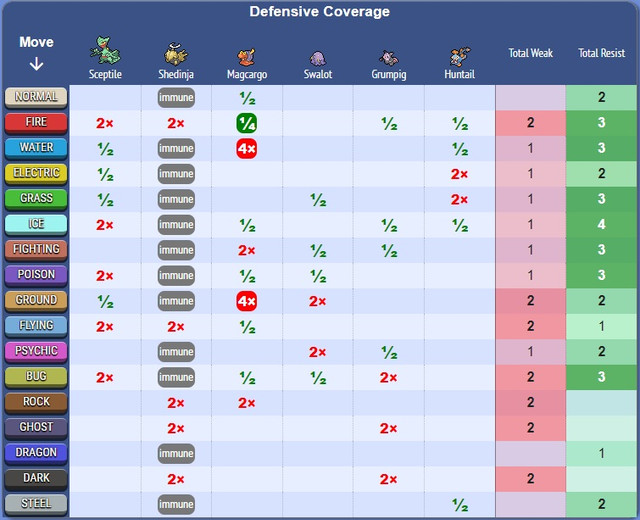Click the Swalot sprite icon

coord(318,58)
